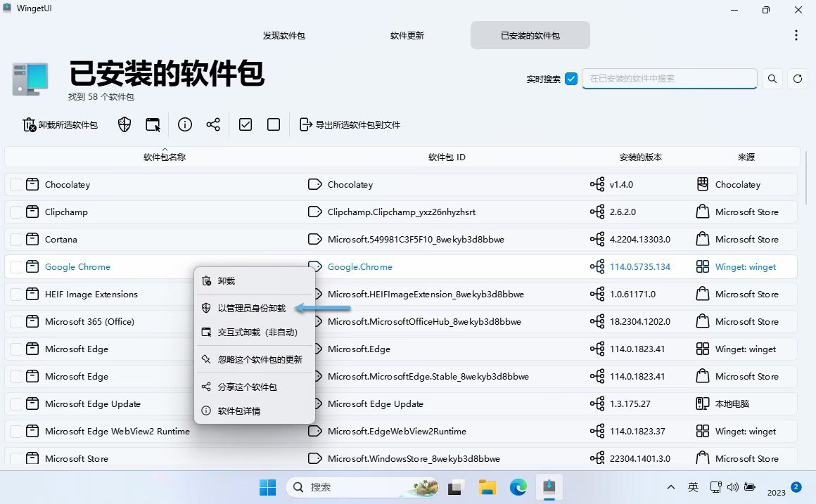816x504 pixels.
Task: Switch to the Discover Packages tab
Action: (283, 35)
